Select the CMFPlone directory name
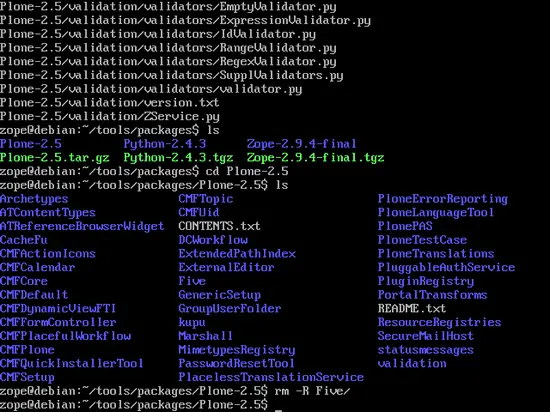The image size is (550, 412). 27,350
